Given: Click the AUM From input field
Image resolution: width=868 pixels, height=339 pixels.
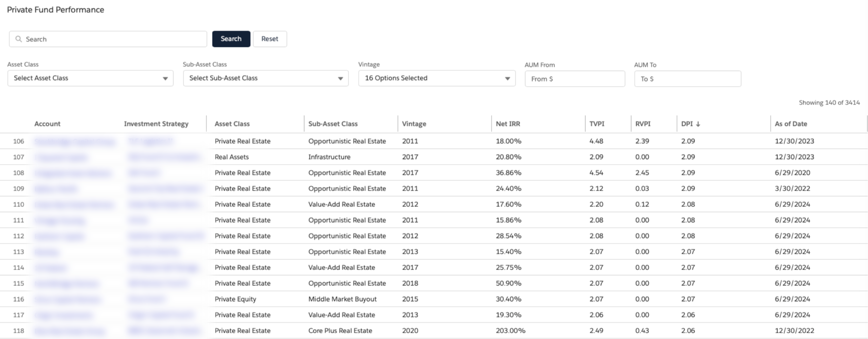Looking at the screenshot, I should tap(574, 79).
